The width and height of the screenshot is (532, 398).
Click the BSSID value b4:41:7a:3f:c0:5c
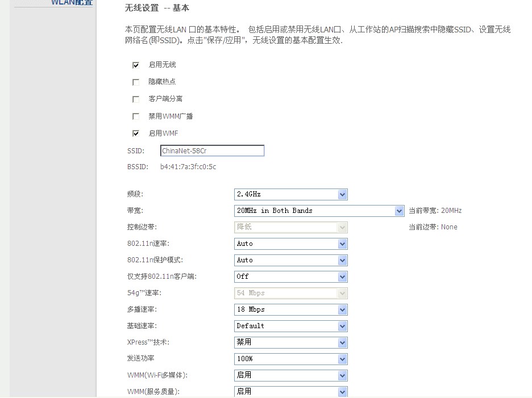[x=188, y=167]
